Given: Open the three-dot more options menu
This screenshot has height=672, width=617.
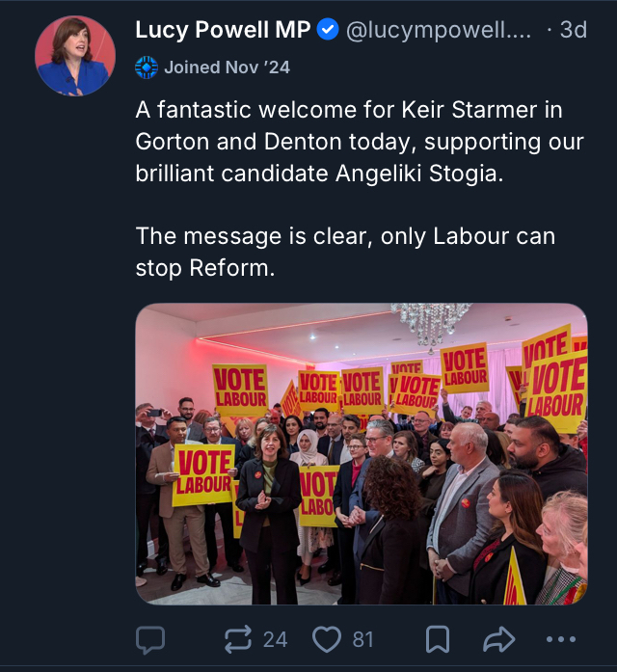Looking at the screenshot, I should click(560, 639).
